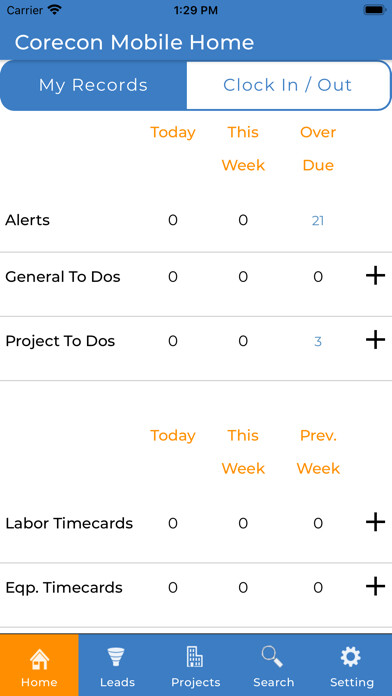Select the Eqp. Timecards row label

pyautogui.click(x=64, y=588)
